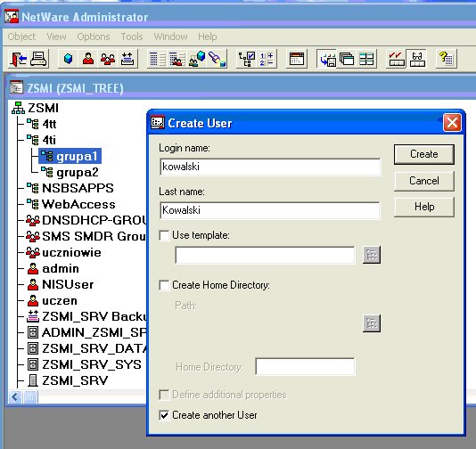Select the WebAccess container
Image resolution: width=476 pixels, height=449 pixels.
click(x=70, y=204)
